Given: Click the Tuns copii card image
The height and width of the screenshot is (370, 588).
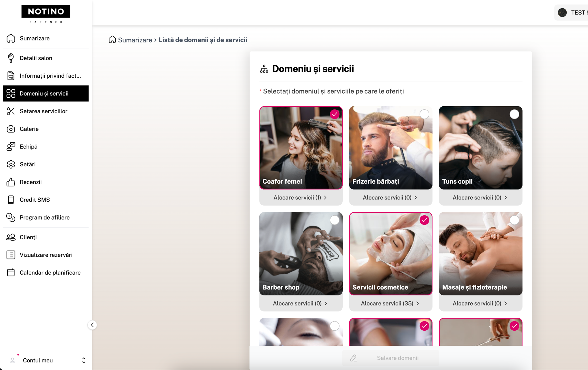Looking at the screenshot, I should [481, 148].
